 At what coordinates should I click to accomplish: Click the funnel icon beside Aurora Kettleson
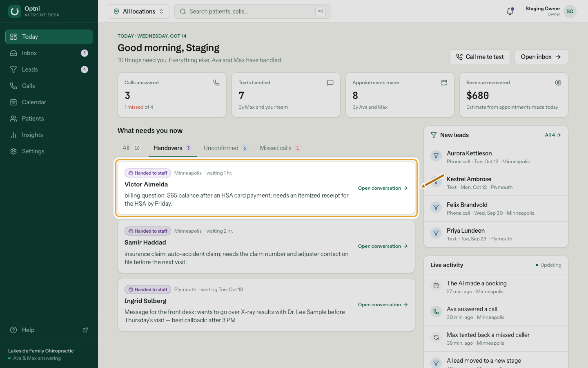click(x=436, y=156)
